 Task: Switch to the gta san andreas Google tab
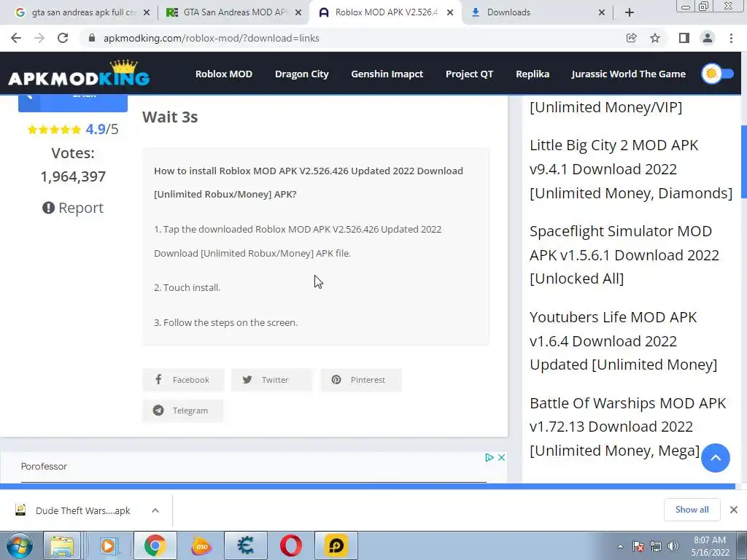click(x=76, y=13)
